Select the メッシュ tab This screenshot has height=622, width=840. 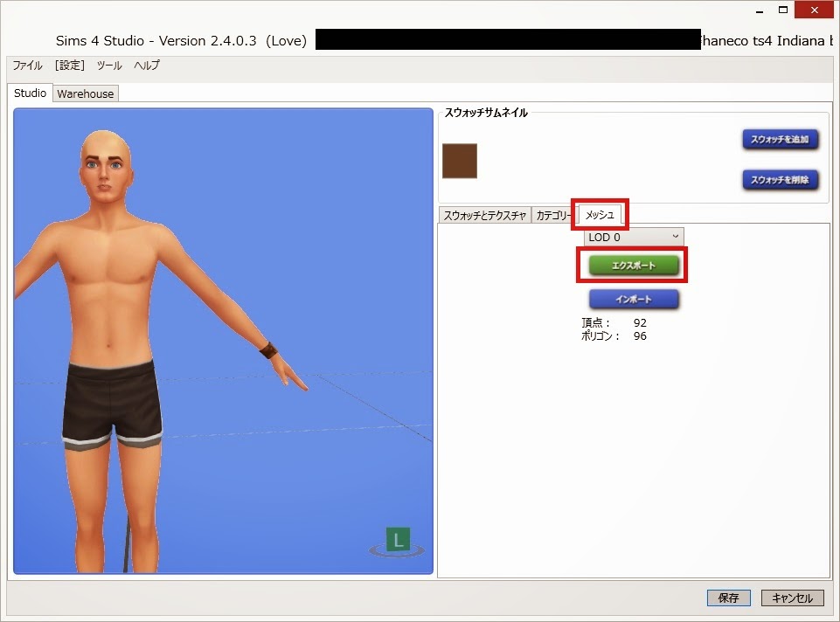point(600,215)
